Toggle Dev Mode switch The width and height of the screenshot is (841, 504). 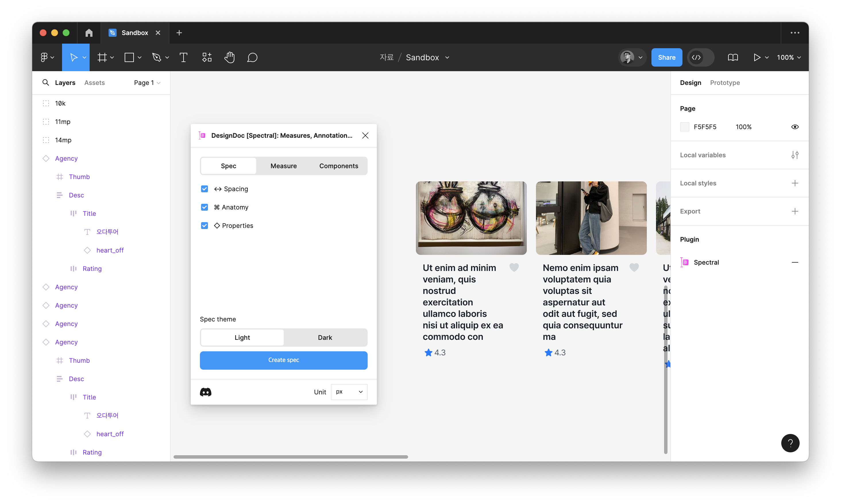700,57
